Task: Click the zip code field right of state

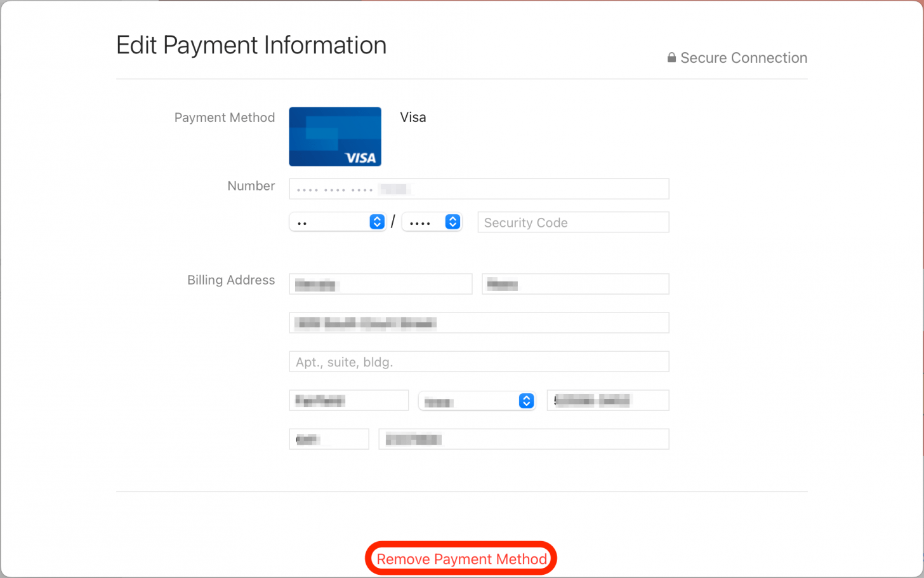Action: coord(607,400)
